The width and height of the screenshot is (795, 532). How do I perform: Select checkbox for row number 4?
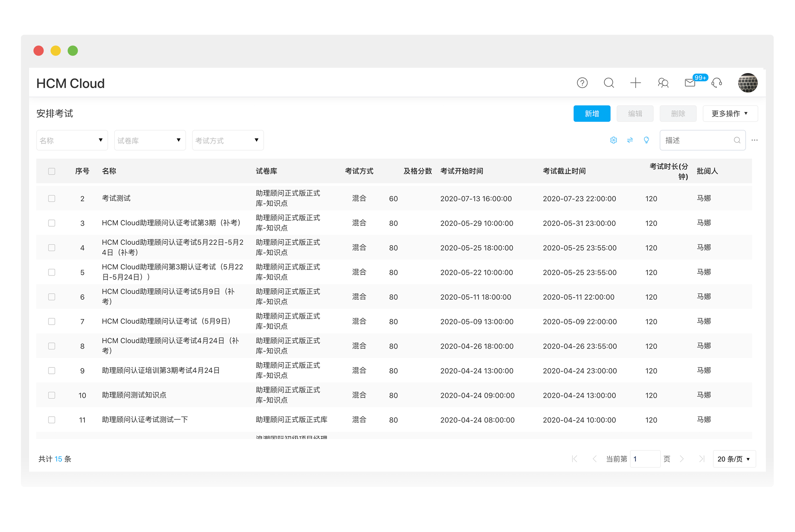coord(52,248)
